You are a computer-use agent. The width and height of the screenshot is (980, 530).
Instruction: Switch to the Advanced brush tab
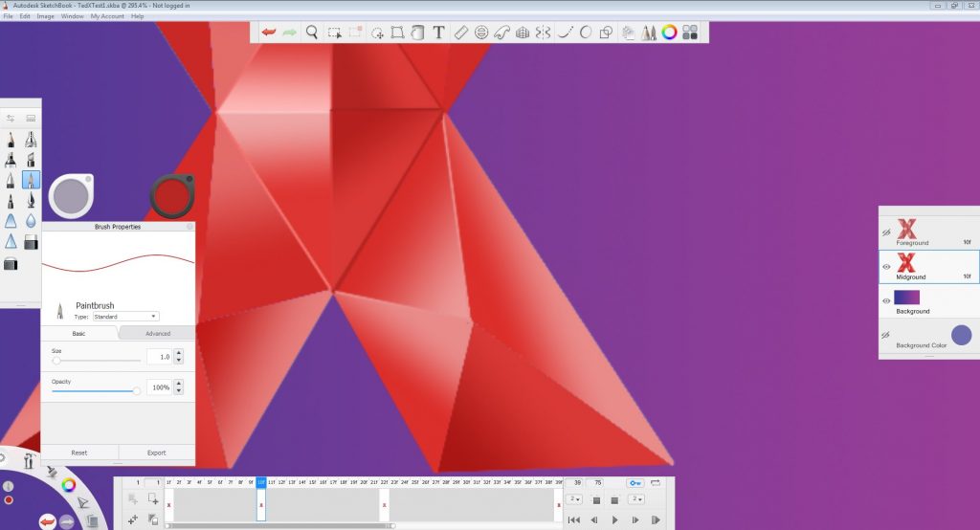tap(158, 333)
